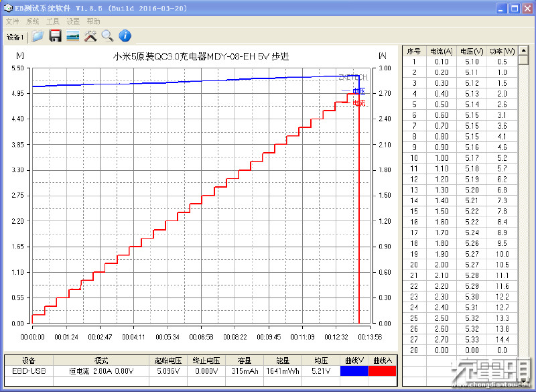This screenshot has height=392, width=536.
Task: Click the floppy disk save icon
Action: point(56,36)
